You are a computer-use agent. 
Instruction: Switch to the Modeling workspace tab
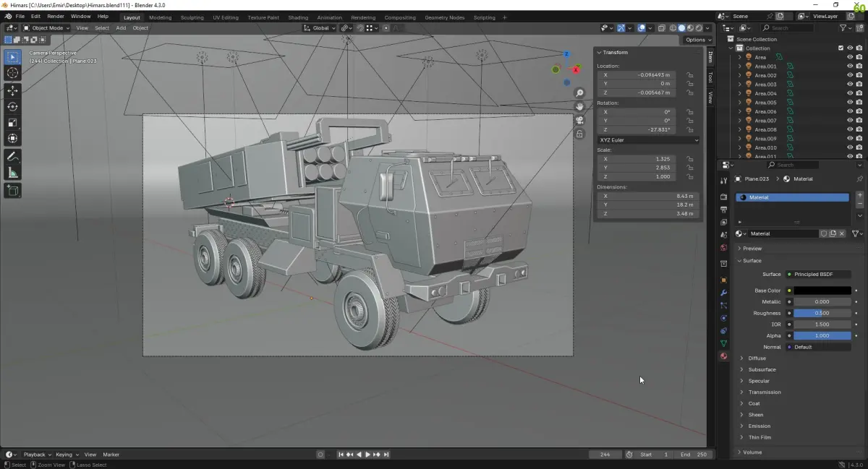point(160,17)
